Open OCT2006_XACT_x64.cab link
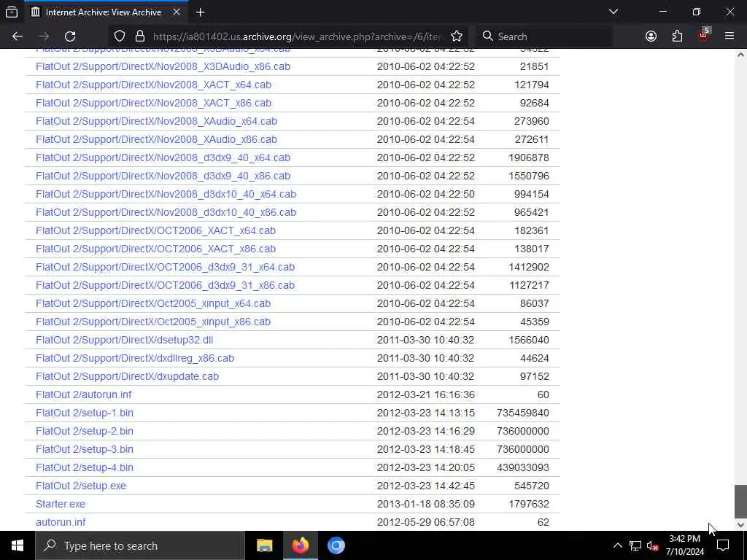The height and width of the screenshot is (560, 747). pyautogui.click(x=156, y=230)
